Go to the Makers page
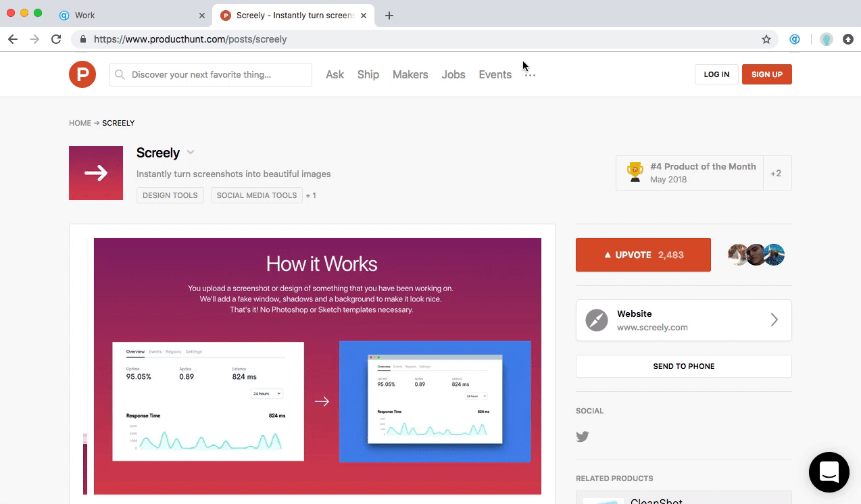 point(410,74)
